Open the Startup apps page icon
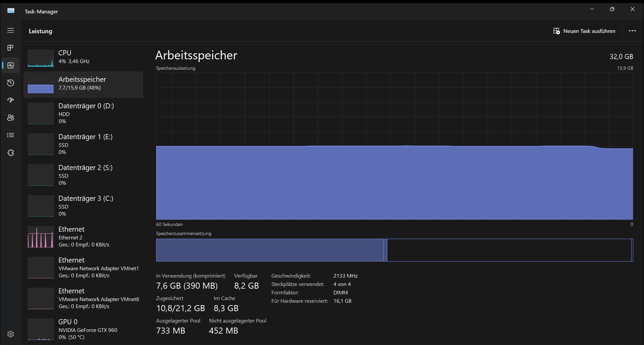This screenshot has width=644, height=345. 11,100
